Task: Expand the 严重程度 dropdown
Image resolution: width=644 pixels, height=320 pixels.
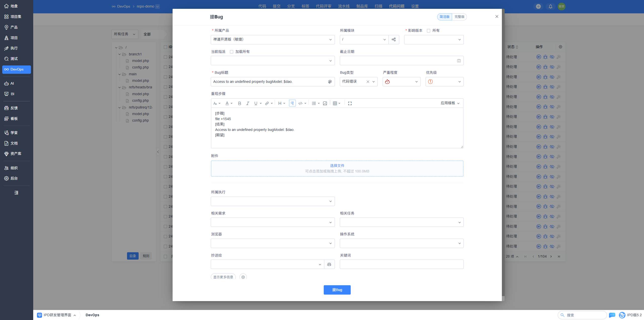Action: 401,82
